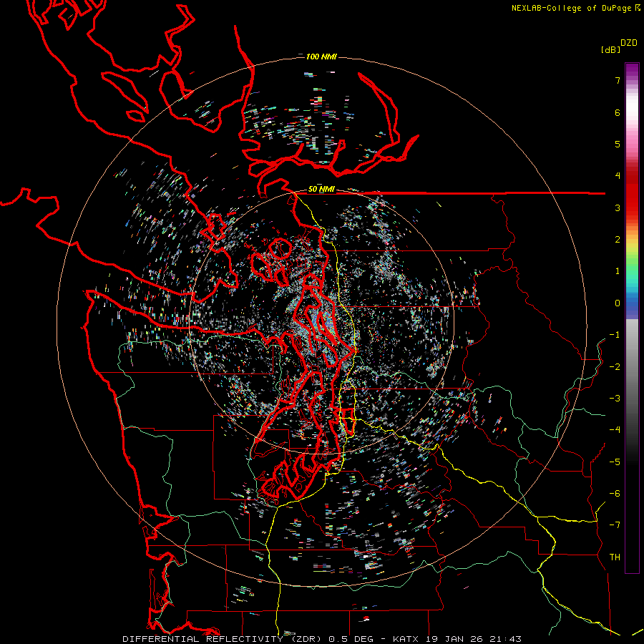Click the 7 value on the color scale
The width and height of the screenshot is (644, 644).
[618, 80]
